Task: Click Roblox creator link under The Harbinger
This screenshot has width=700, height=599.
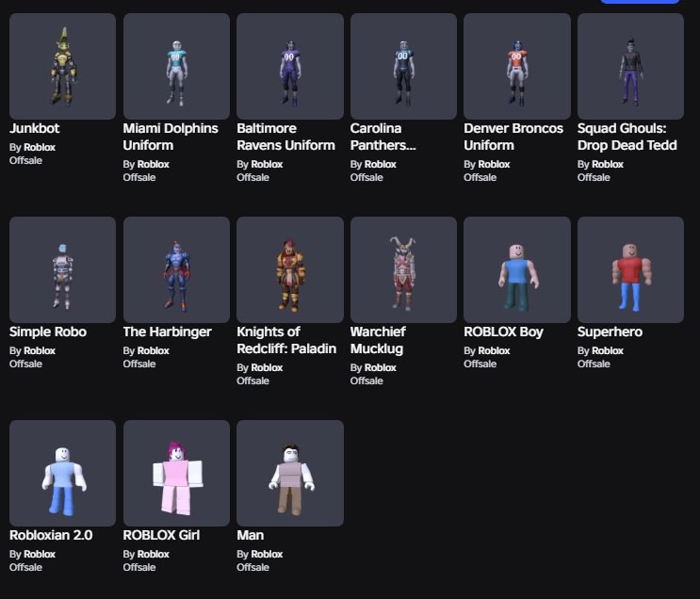Action: point(154,351)
